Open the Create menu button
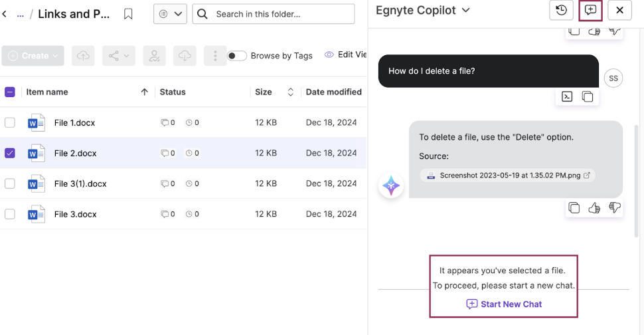Viewport: 644px width, 335px height. pyautogui.click(x=33, y=55)
